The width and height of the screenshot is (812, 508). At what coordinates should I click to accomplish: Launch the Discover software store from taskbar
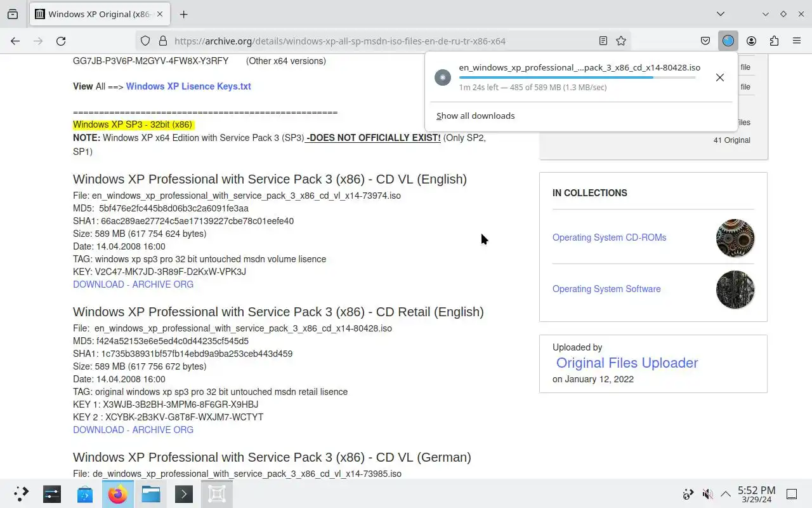tap(85, 494)
